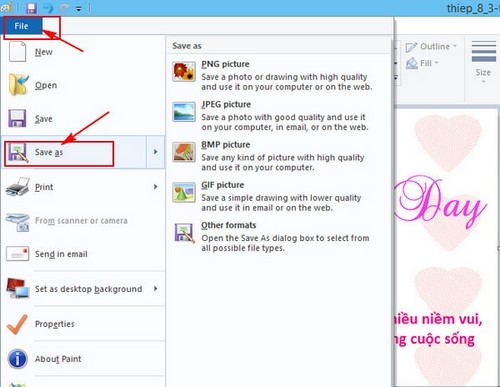Expand Set as desktop background submenu arrow
The width and height of the screenshot is (500, 387).
pos(156,288)
